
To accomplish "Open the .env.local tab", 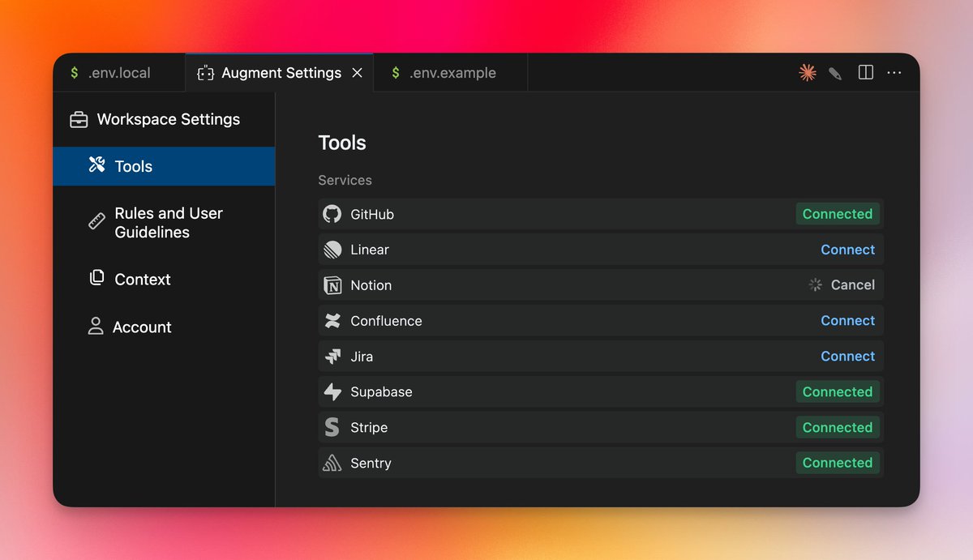I will (119, 73).
